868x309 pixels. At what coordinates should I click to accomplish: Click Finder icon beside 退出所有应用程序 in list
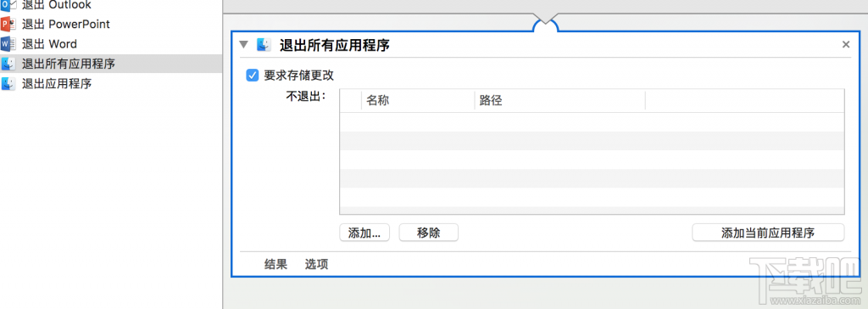tap(8, 64)
